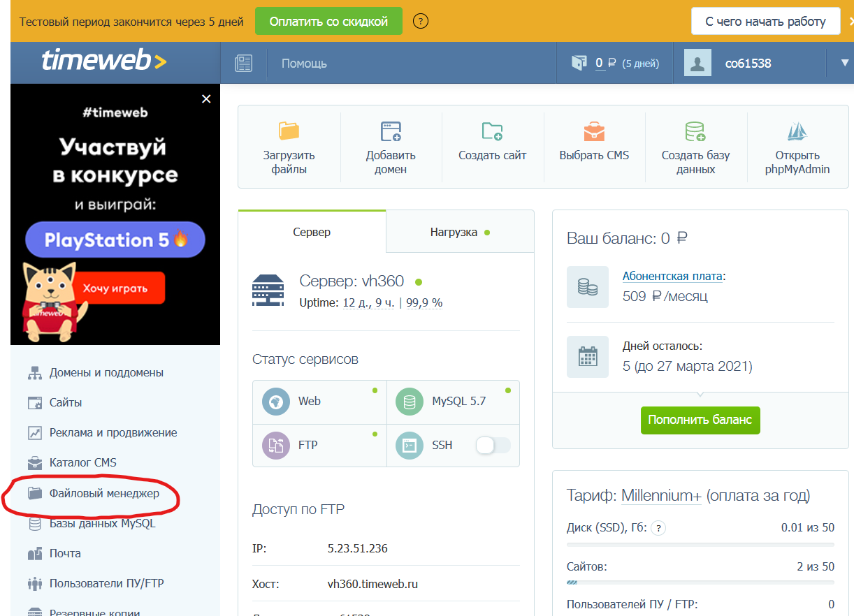The width and height of the screenshot is (854, 616).
Task: Click the 0 ₽ balance link in header
Action: point(606,64)
